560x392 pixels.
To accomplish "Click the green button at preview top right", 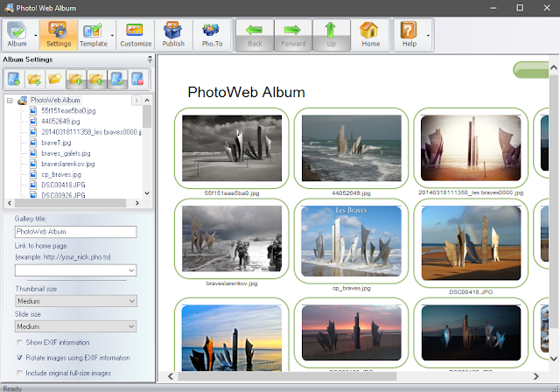I will [531, 70].
